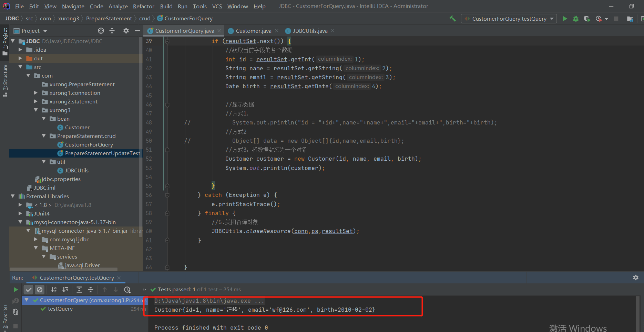
Task: Open Project Structure dialog icon
Action: pyautogui.click(x=630, y=19)
